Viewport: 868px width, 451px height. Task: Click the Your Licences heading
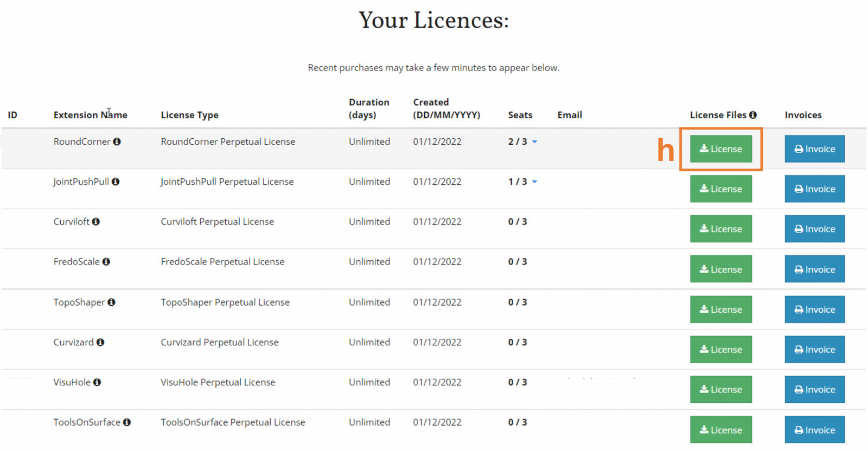(x=434, y=21)
